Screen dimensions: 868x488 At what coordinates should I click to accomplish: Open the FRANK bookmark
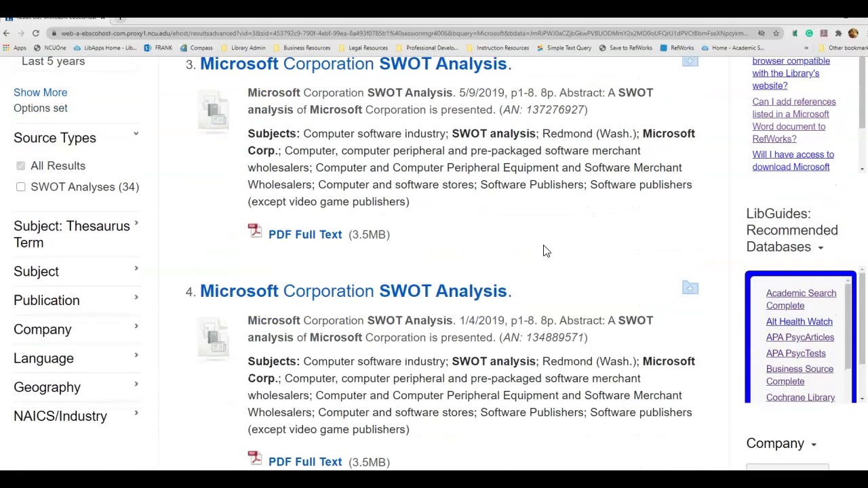(158, 48)
